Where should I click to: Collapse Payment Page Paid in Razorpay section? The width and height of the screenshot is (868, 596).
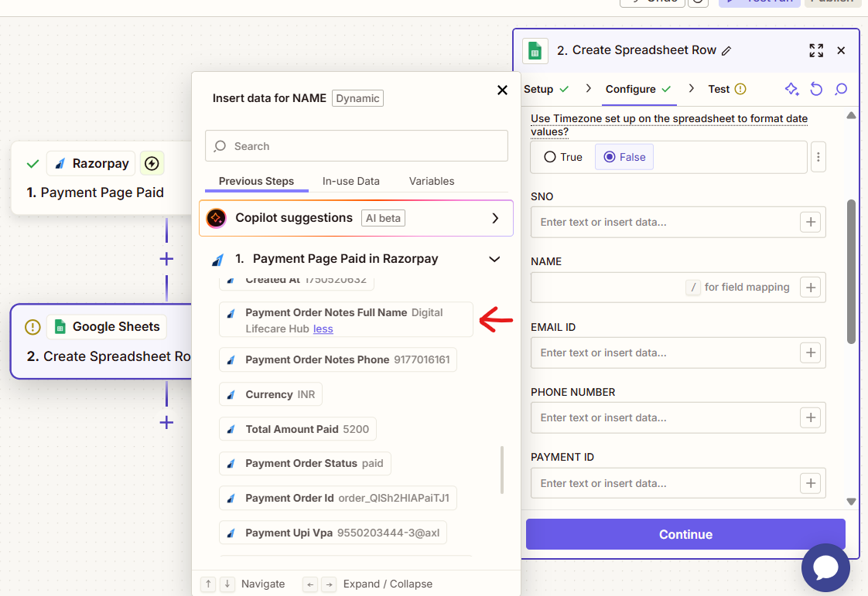(x=494, y=259)
